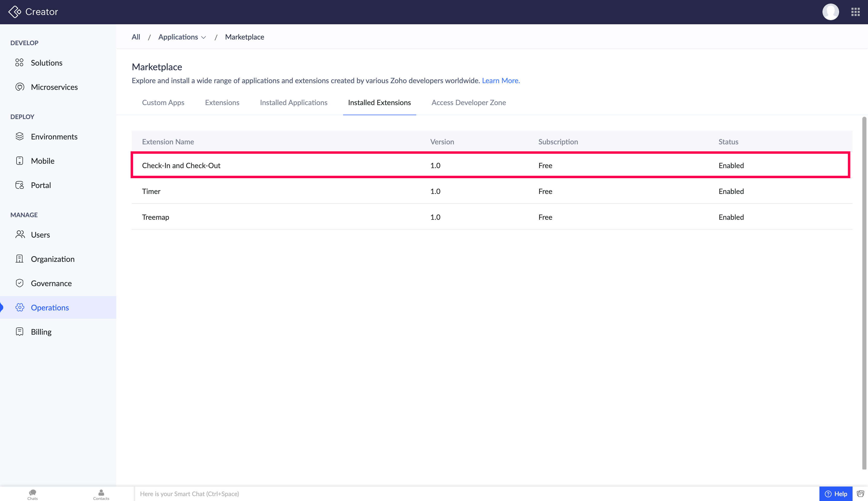Open Users from the sidebar icon
This screenshot has width=868, height=501.
coord(20,234)
